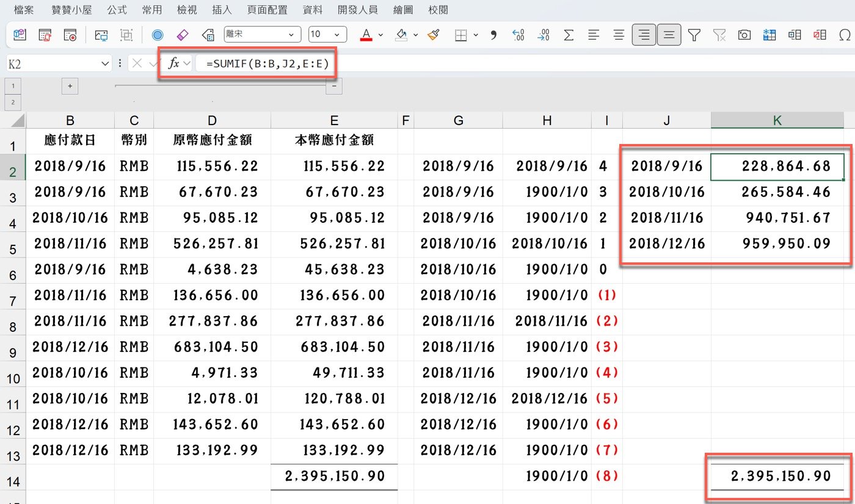Click the pink Eraser clear icon
The width and height of the screenshot is (855, 504).
pos(183,35)
